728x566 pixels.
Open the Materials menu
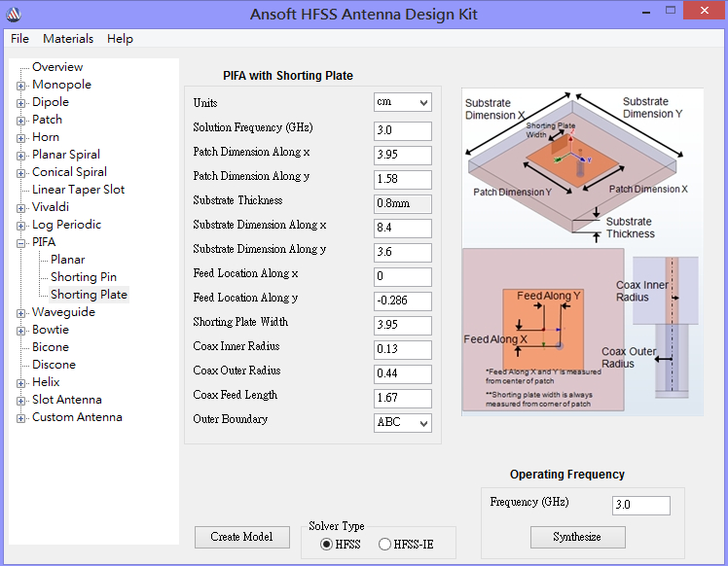[68, 39]
